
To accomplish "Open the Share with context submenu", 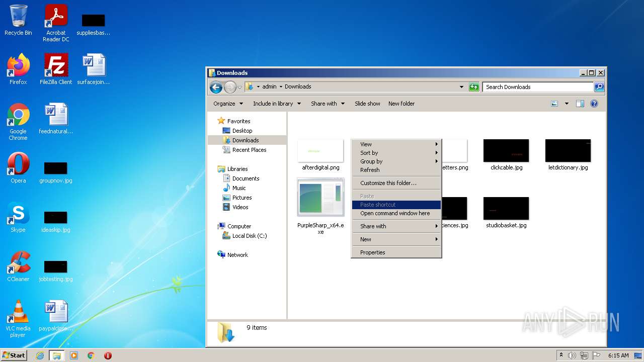I will coord(396,226).
